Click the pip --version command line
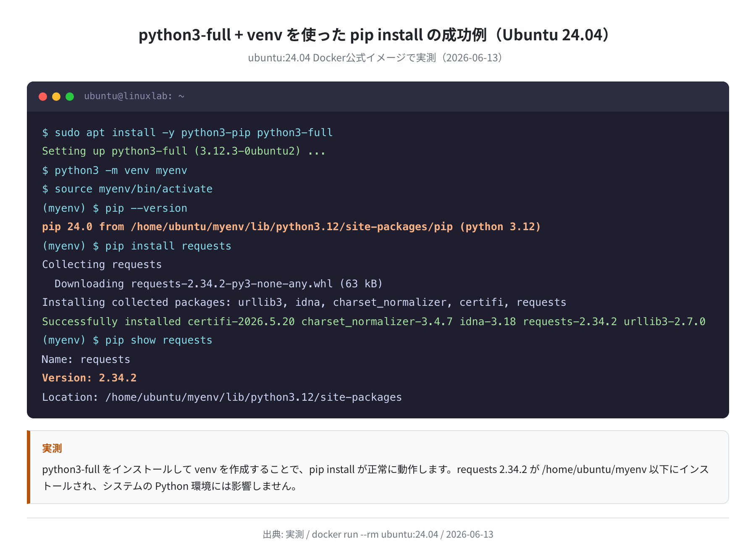 click(115, 208)
